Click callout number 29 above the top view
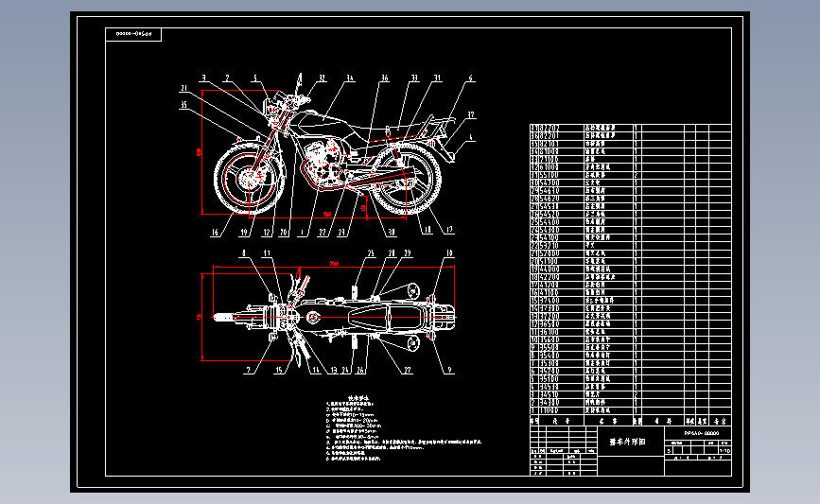820x504 pixels. (x=407, y=253)
